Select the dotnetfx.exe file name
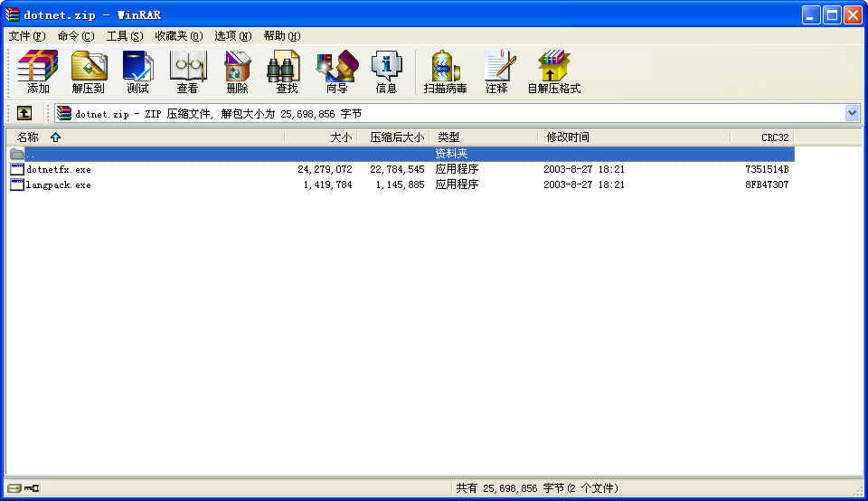The image size is (868, 501). pyautogui.click(x=59, y=169)
